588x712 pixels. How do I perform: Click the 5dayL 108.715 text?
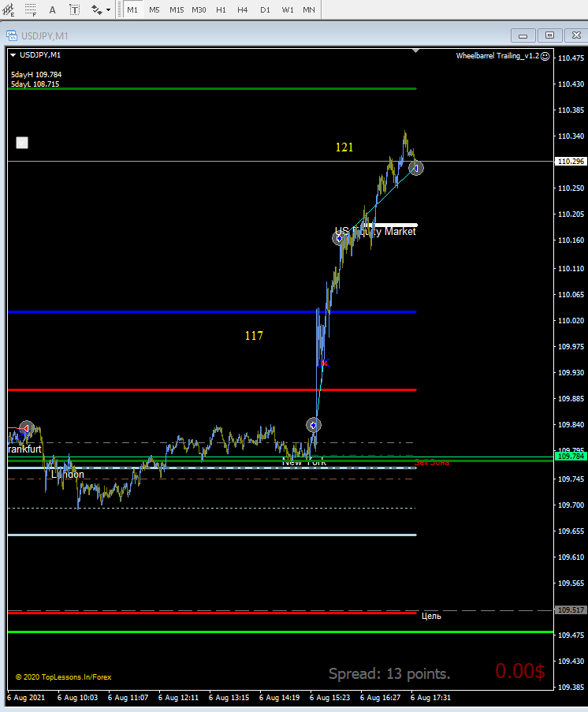(35, 84)
